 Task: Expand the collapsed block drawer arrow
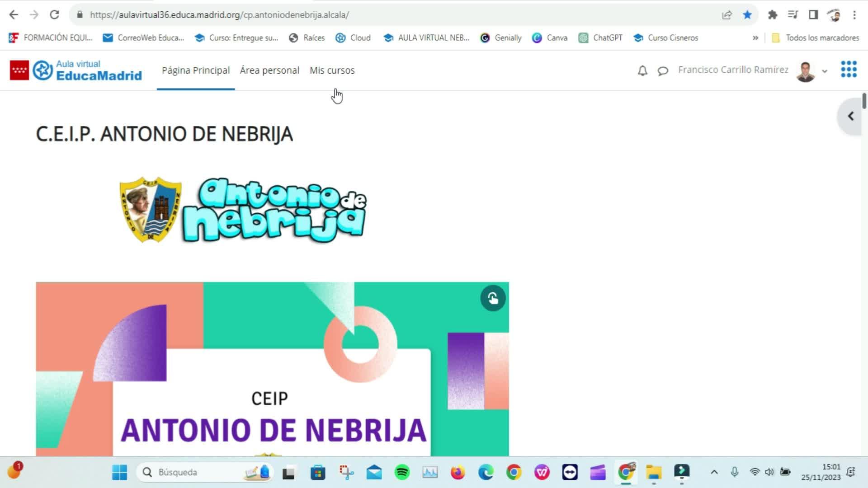(850, 116)
